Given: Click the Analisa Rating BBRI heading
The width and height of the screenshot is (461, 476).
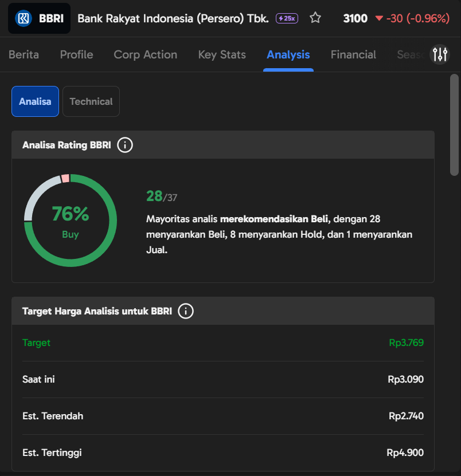Looking at the screenshot, I should [67, 145].
